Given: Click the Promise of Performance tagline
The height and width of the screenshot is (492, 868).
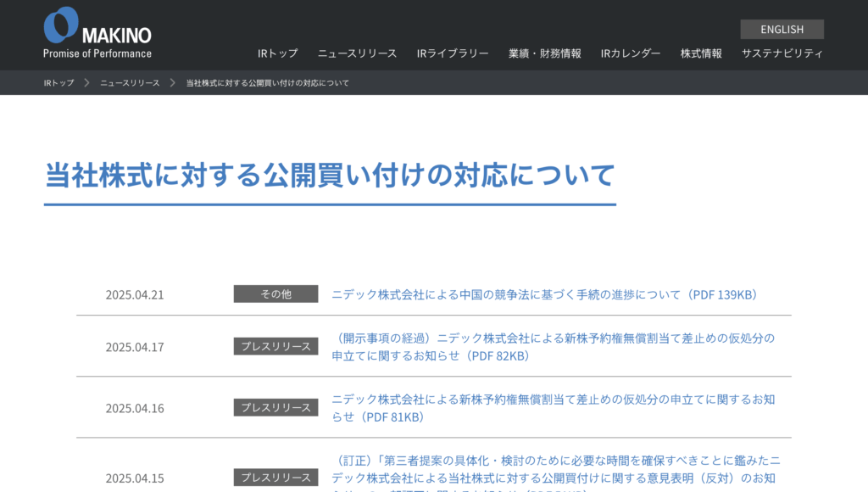Looking at the screenshot, I should click(97, 53).
